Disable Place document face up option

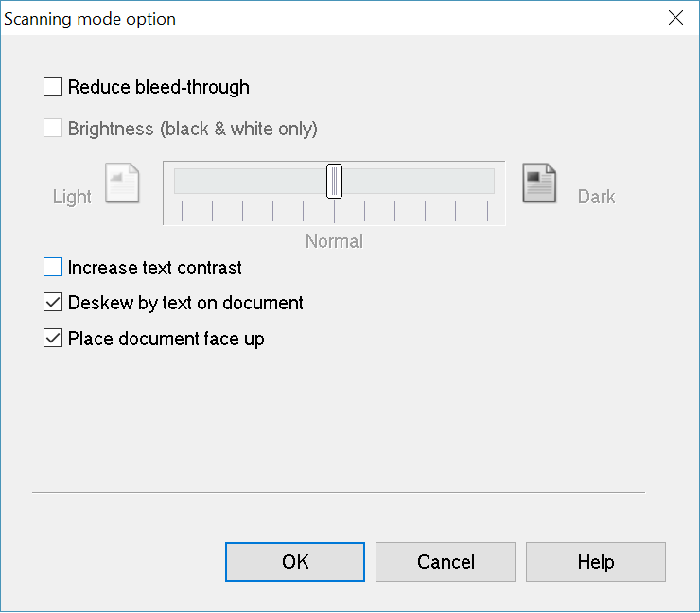coord(53,339)
